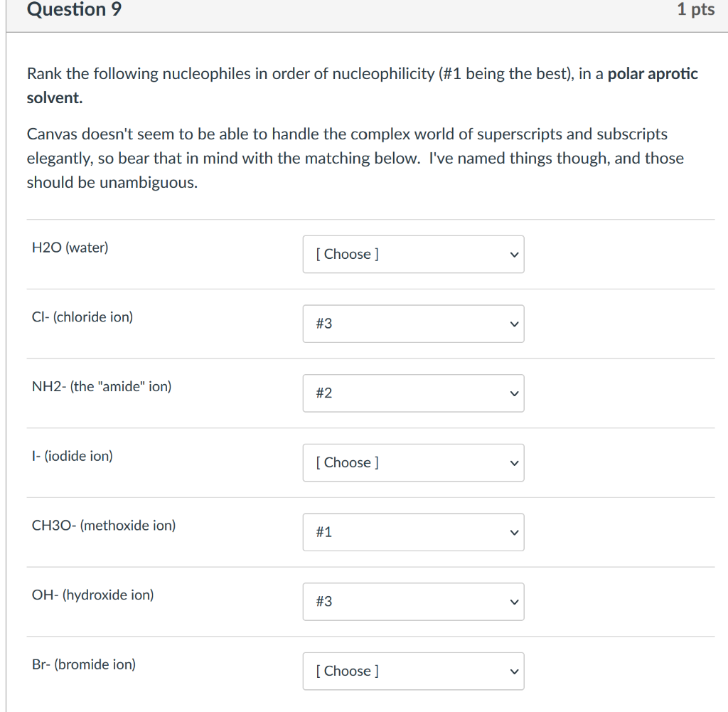
Task: Open the Br- (bromide ion) Choose dropdown
Action: click(413, 671)
